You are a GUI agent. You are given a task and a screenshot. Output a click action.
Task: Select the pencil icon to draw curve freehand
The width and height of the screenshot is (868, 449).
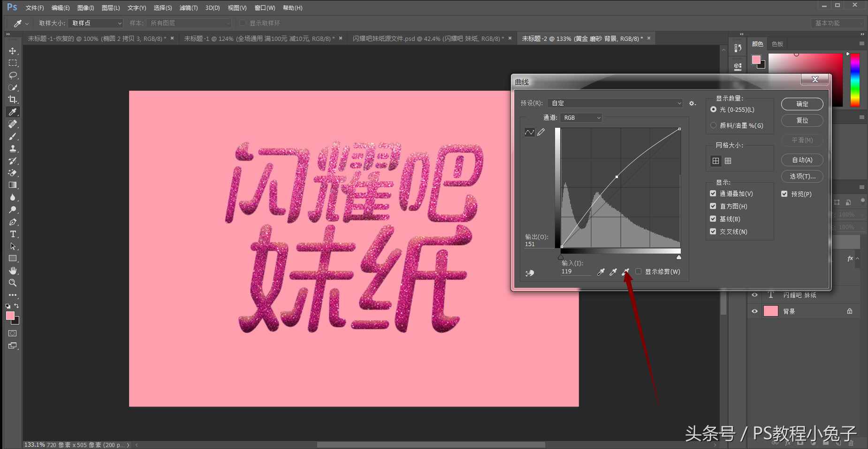click(x=541, y=132)
